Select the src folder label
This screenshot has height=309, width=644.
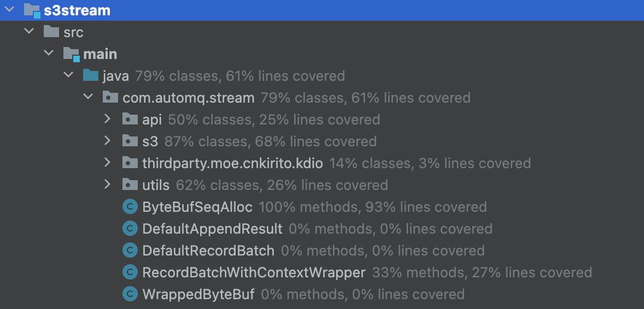pyautogui.click(x=73, y=32)
